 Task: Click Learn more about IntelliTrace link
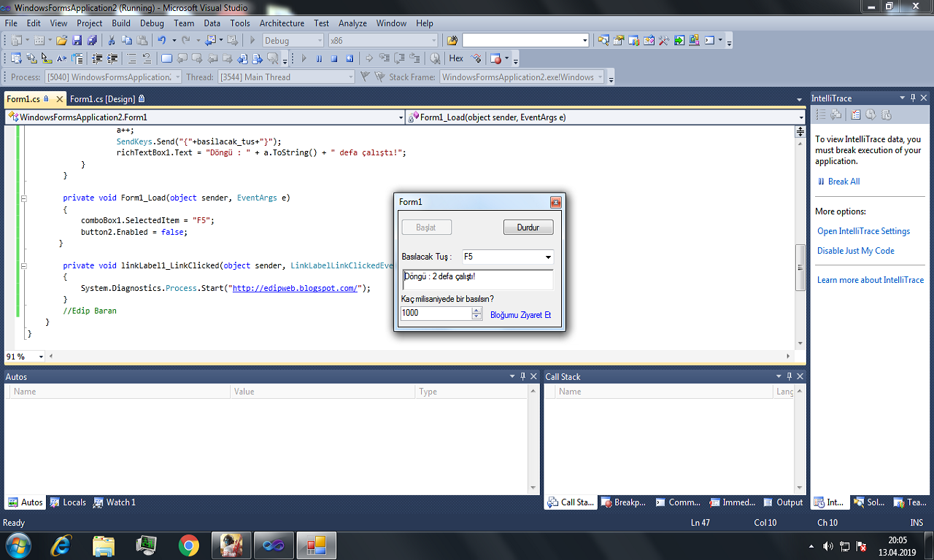click(870, 280)
